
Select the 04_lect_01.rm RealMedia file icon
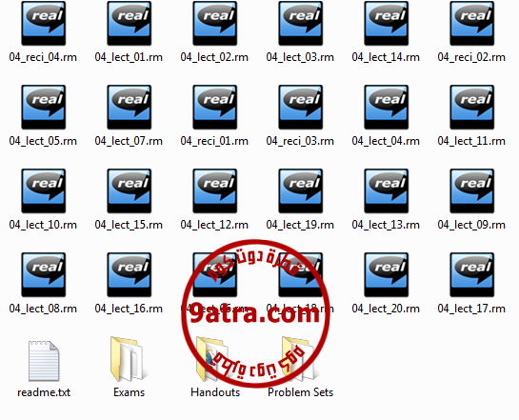coord(130,23)
